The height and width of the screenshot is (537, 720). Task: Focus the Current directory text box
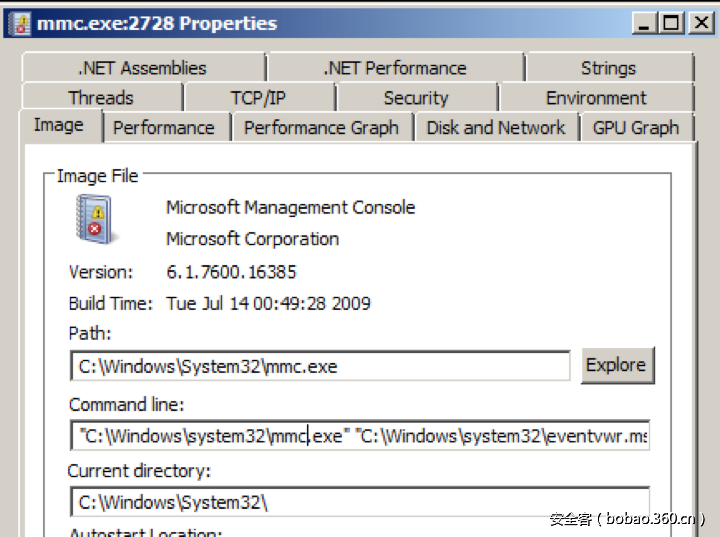[x=360, y=502]
